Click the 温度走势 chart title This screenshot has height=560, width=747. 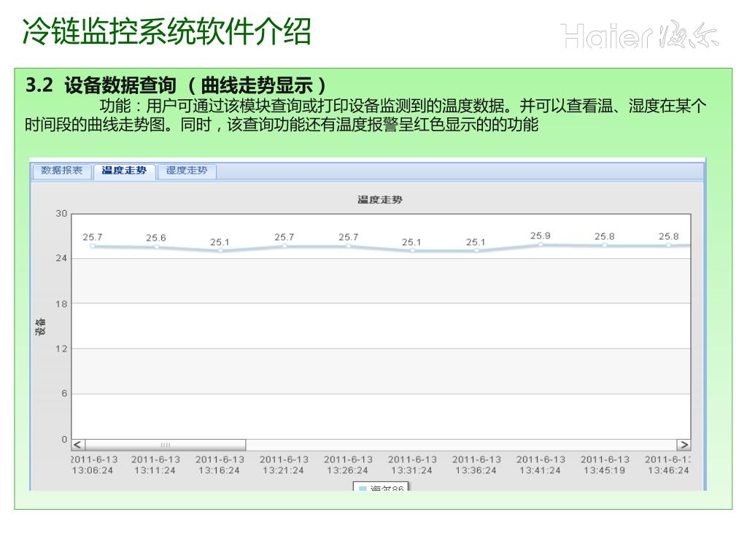click(379, 200)
